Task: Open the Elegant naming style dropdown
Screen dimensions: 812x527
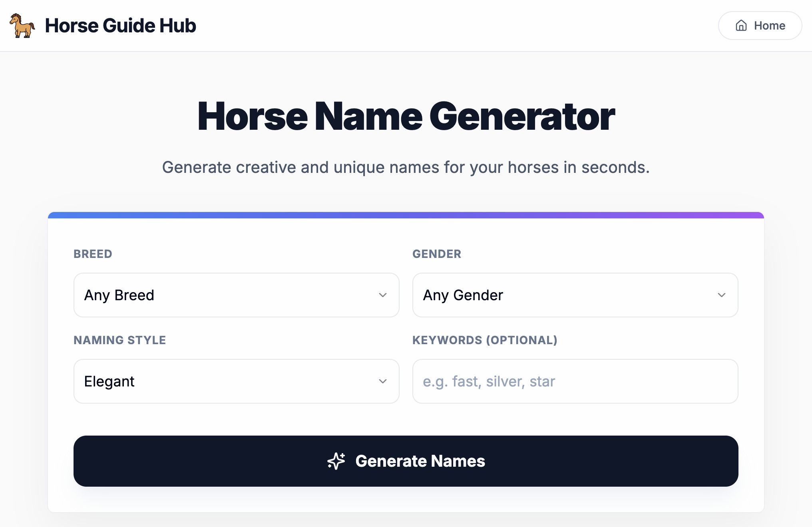Action: [x=236, y=381]
